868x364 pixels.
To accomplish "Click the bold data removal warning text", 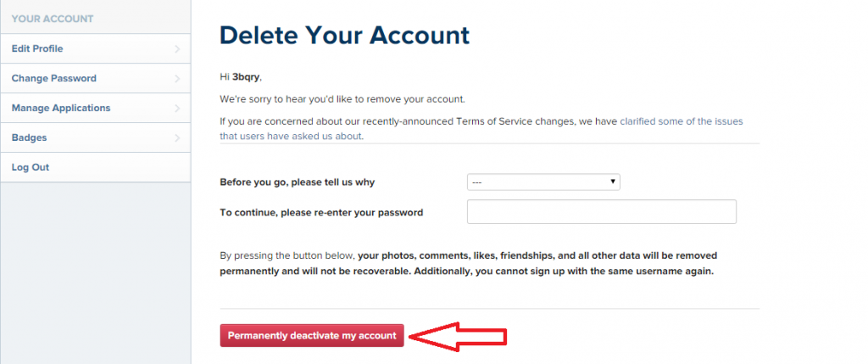I will tap(509, 263).
